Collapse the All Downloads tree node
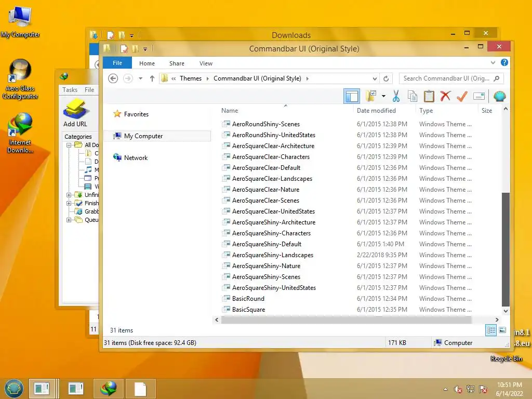The height and width of the screenshot is (399, 532). pos(69,145)
